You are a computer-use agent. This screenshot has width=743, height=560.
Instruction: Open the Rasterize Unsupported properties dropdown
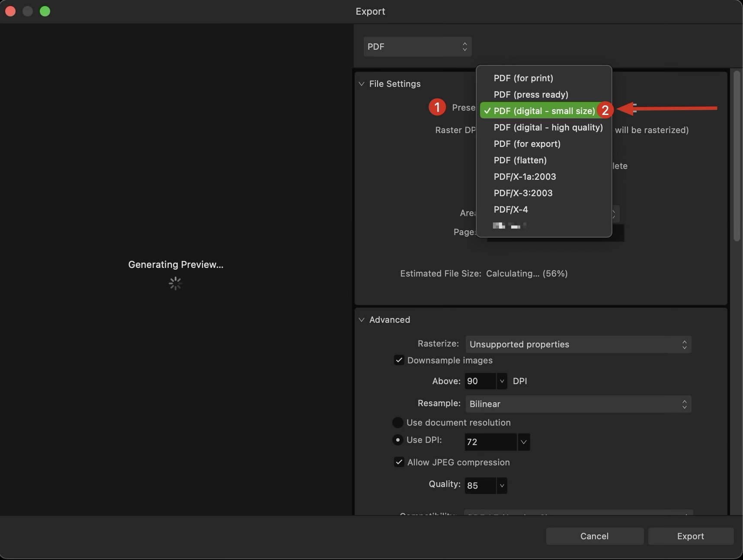pyautogui.click(x=578, y=344)
